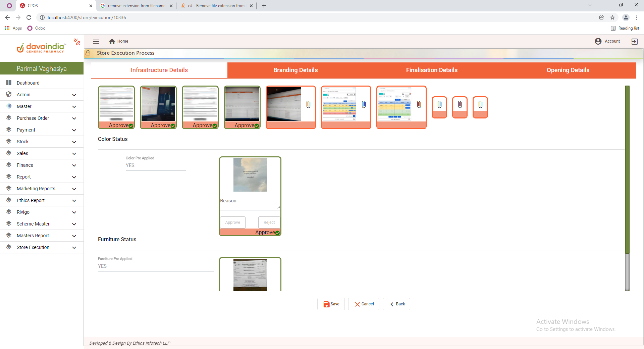Viewport: 644px width, 349px height.
Task: Click the last paperclip attachment icon
Action: [480, 105]
